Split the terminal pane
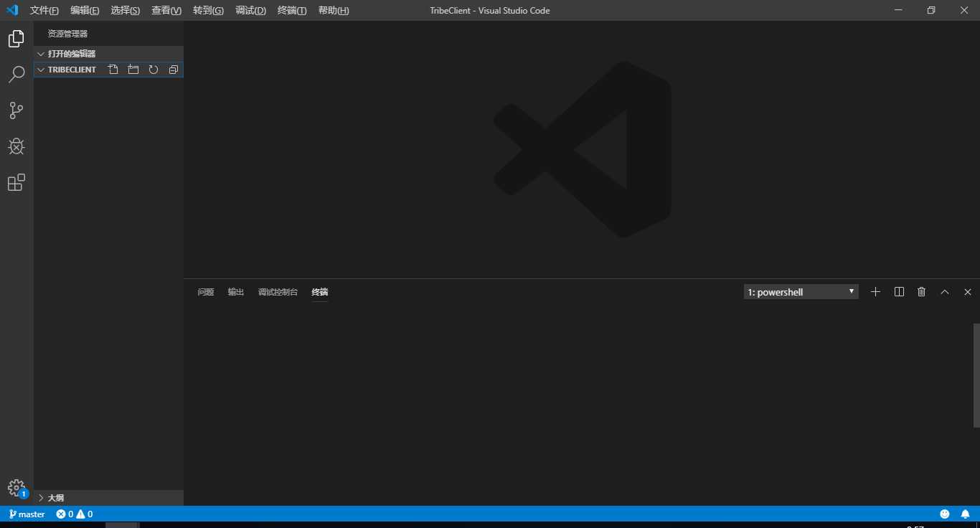The width and height of the screenshot is (980, 528). (x=899, y=292)
